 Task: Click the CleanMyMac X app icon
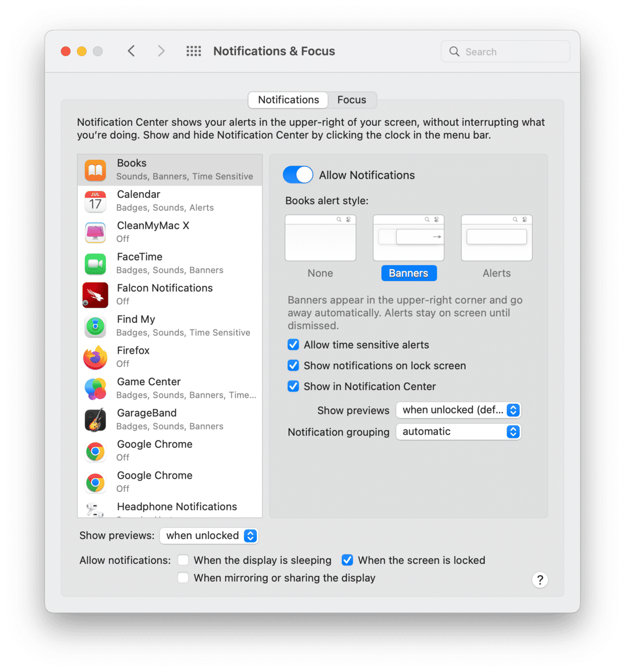coord(96,233)
